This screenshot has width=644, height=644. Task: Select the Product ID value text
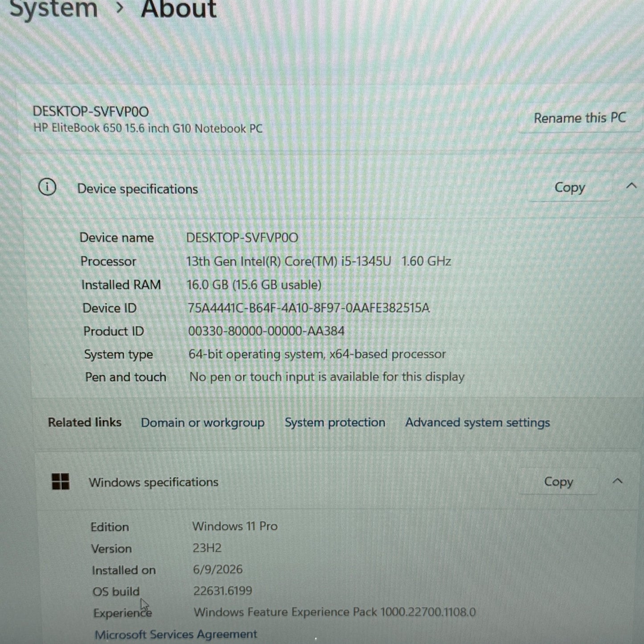click(266, 331)
